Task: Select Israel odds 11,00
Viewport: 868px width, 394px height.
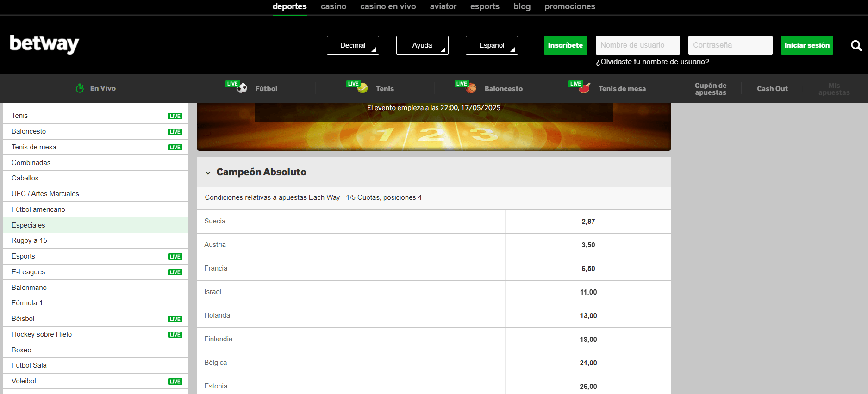Action: pyautogui.click(x=588, y=292)
